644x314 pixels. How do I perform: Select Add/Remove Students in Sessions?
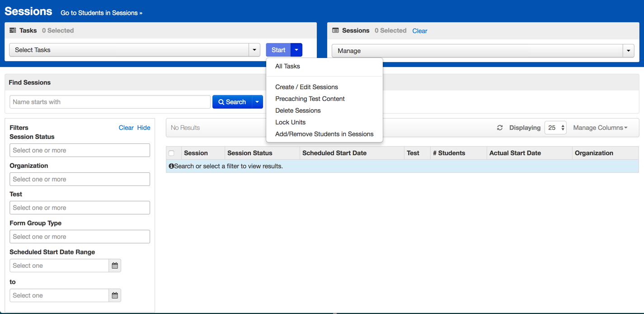point(324,134)
